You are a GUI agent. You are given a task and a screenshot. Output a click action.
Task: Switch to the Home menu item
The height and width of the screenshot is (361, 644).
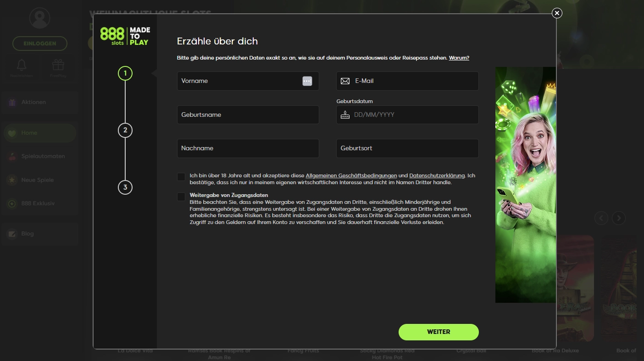click(28, 132)
